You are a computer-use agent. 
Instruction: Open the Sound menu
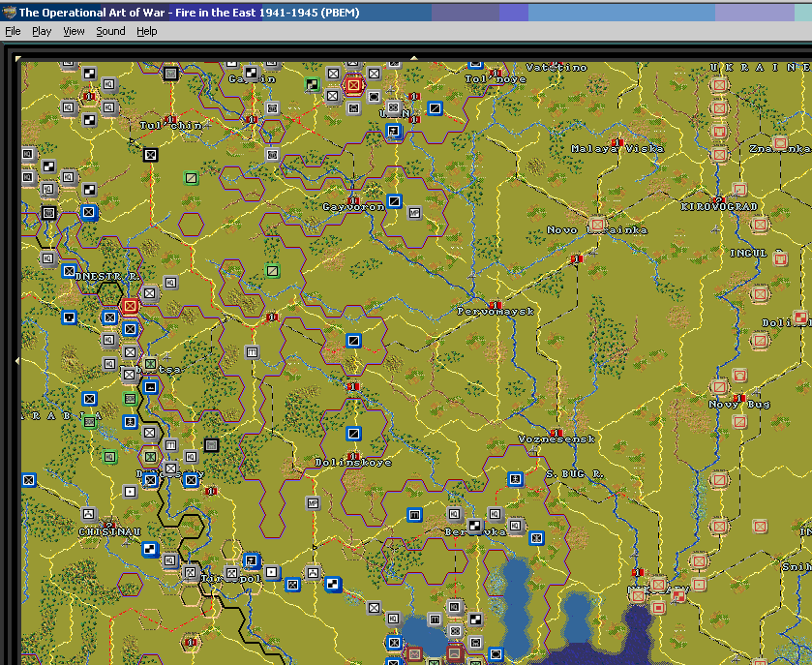coord(110,31)
